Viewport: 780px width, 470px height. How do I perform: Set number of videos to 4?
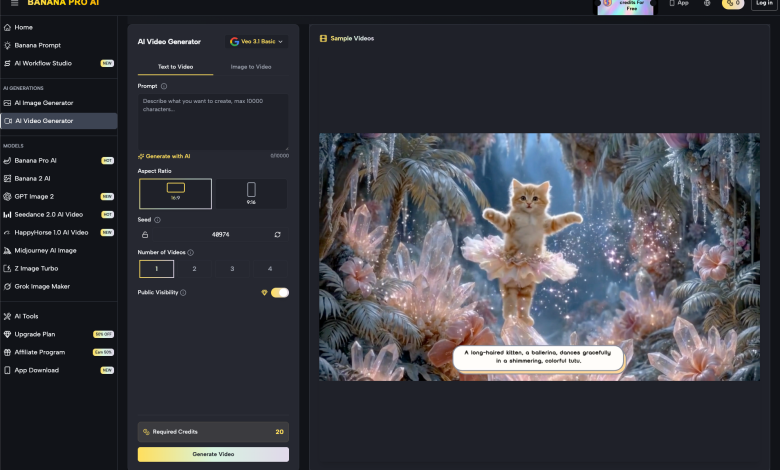(270, 269)
